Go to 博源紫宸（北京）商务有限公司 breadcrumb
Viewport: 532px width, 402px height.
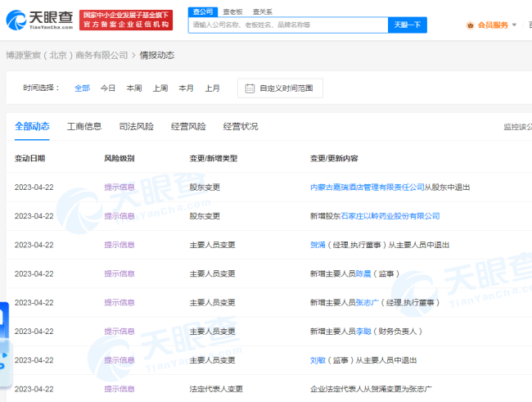(x=67, y=55)
